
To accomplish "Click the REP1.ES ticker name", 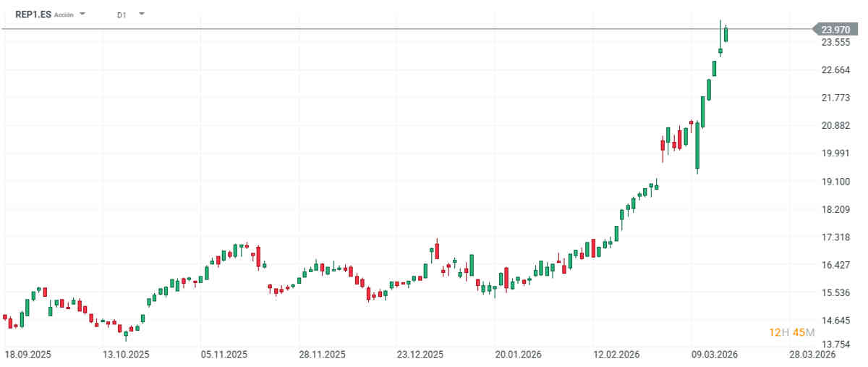I will click(33, 14).
